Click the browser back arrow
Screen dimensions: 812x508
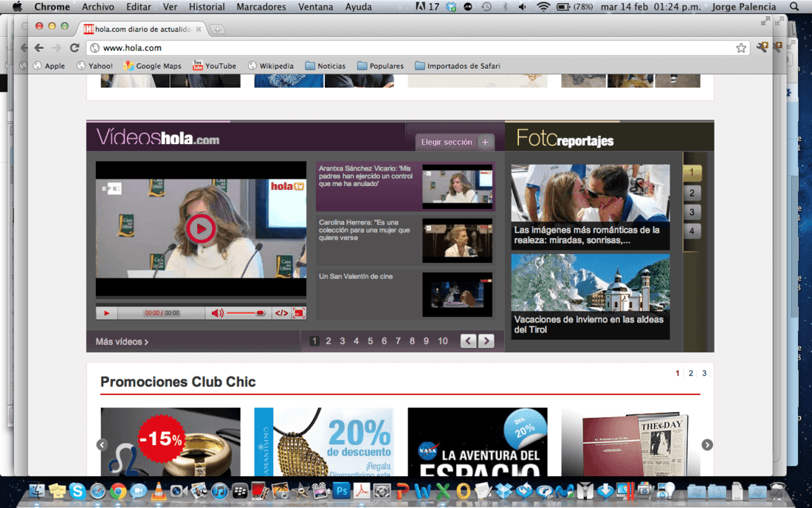[x=39, y=48]
